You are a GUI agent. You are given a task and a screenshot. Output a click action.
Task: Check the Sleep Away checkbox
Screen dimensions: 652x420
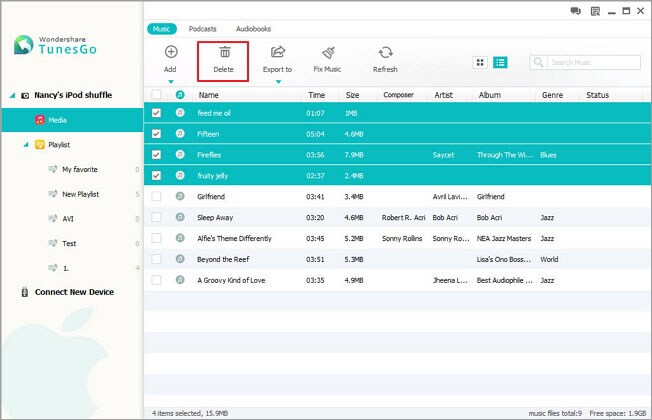156,217
